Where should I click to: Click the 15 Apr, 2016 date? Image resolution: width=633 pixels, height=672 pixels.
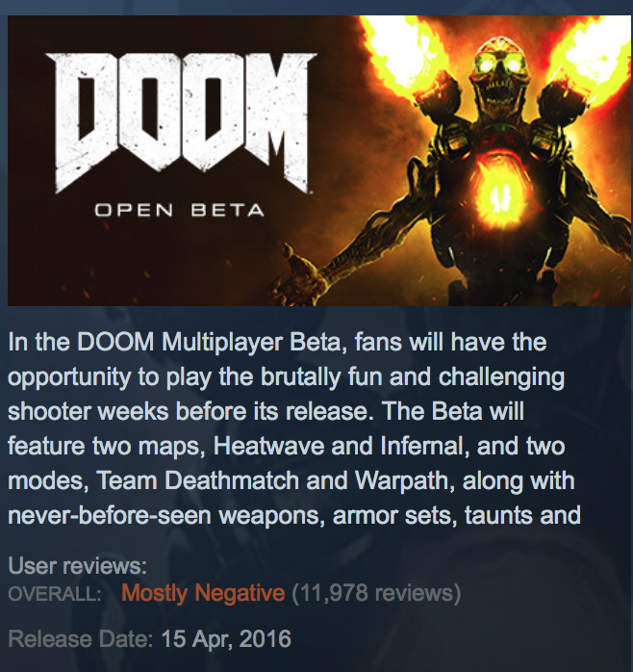tap(226, 639)
